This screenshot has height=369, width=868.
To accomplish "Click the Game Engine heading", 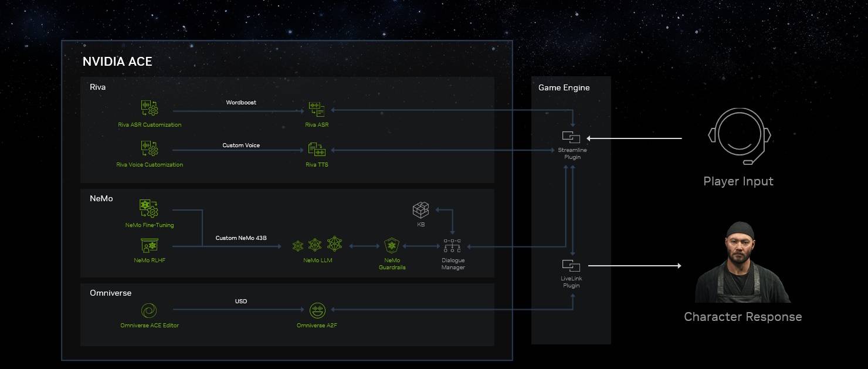I will (x=564, y=87).
